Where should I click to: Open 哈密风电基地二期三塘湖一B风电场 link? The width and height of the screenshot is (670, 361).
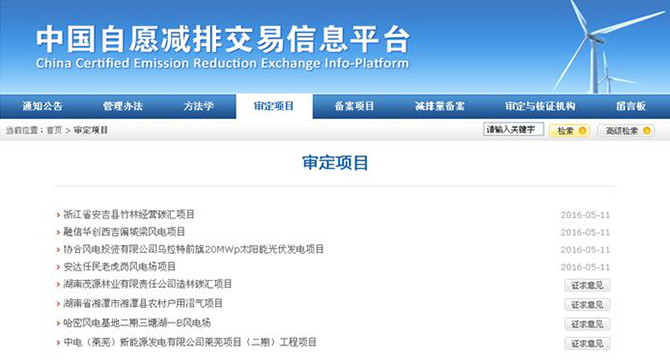[x=137, y=323]
